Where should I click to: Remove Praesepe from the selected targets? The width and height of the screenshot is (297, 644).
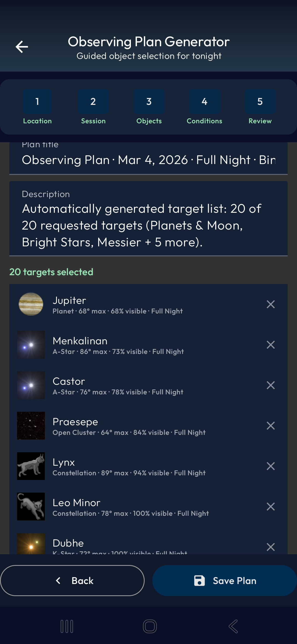click(x=271, y=425)
